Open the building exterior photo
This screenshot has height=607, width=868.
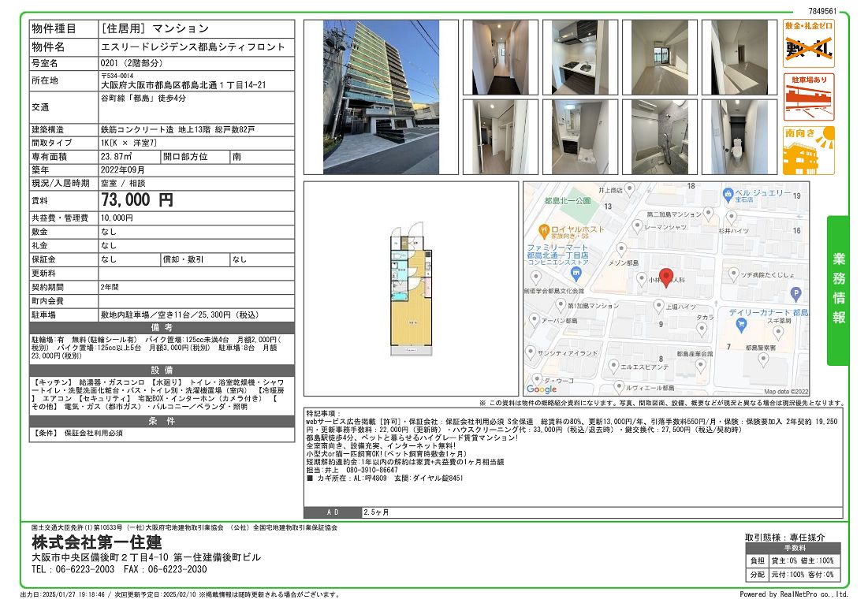tap(381, 98)
